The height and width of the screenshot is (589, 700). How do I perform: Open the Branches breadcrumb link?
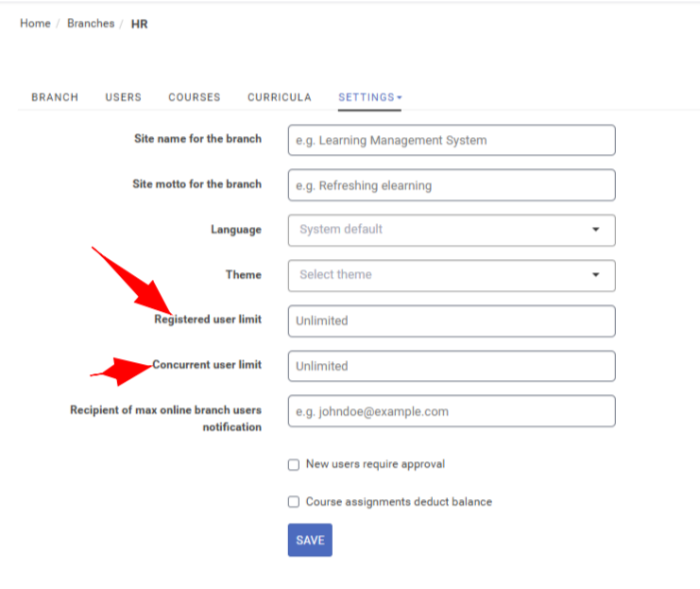click(x=91, y=24)
